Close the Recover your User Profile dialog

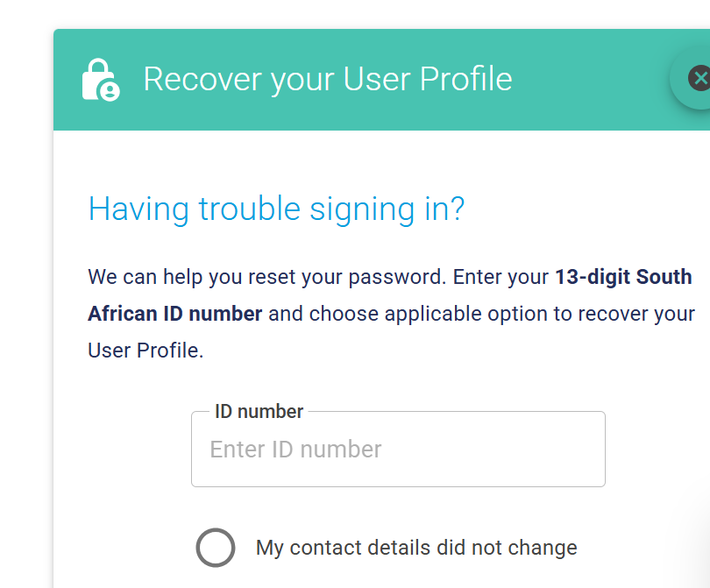tap(699, 78)
